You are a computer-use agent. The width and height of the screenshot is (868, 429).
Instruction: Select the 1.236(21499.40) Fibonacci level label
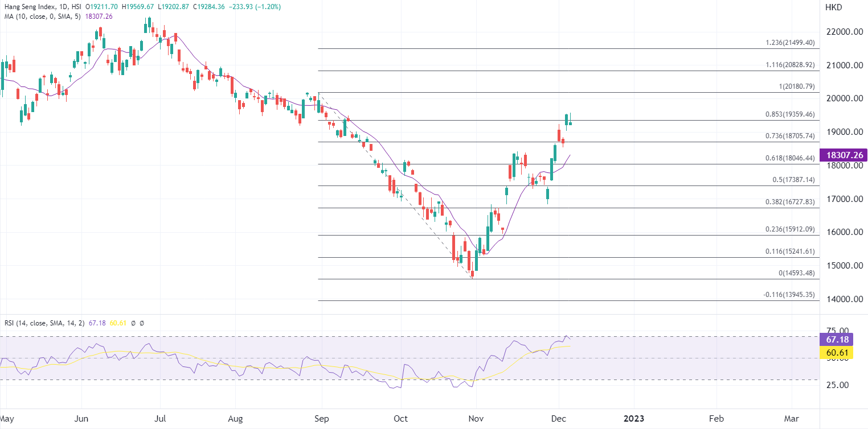tap(791, 43)
